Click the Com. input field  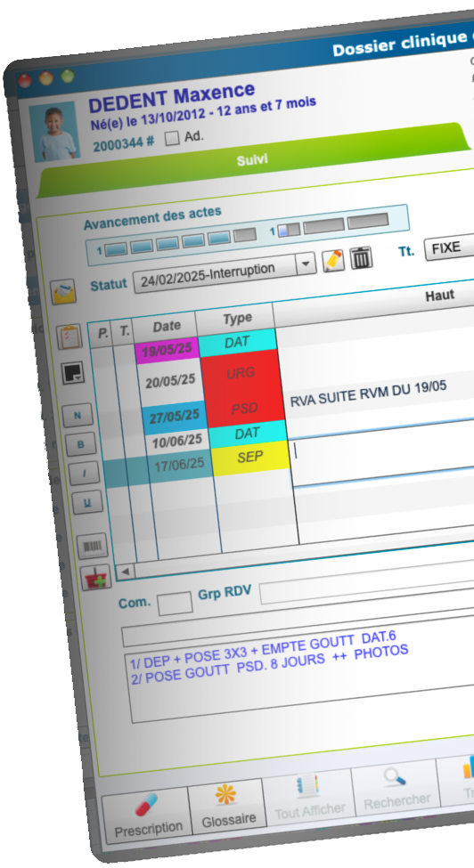pyautogui.click(x=175, y=604)
